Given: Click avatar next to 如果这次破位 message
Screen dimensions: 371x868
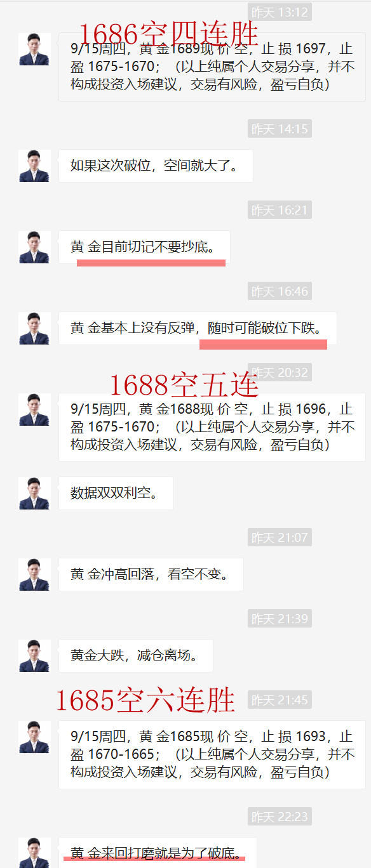Looking at the screenshot, I should coord(34,166).
